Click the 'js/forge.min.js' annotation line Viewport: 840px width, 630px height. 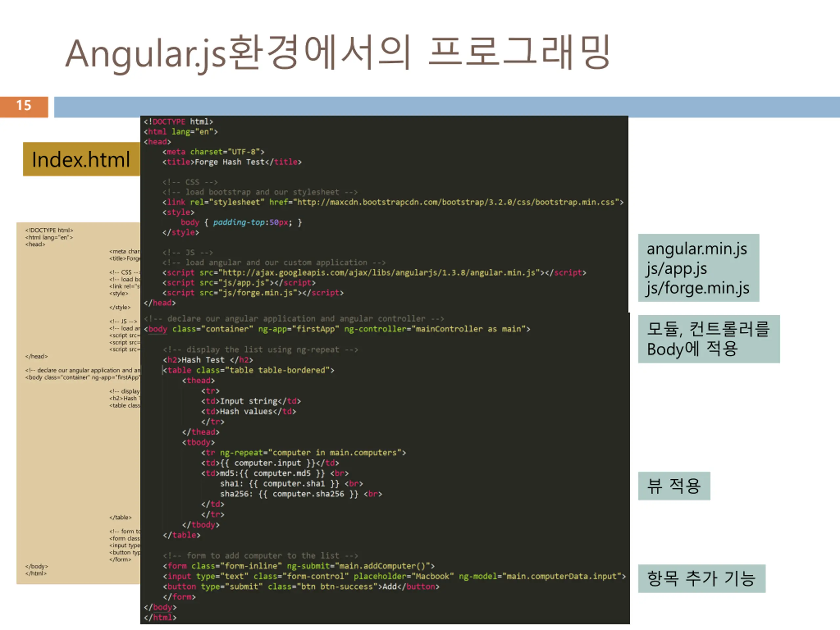698,288
